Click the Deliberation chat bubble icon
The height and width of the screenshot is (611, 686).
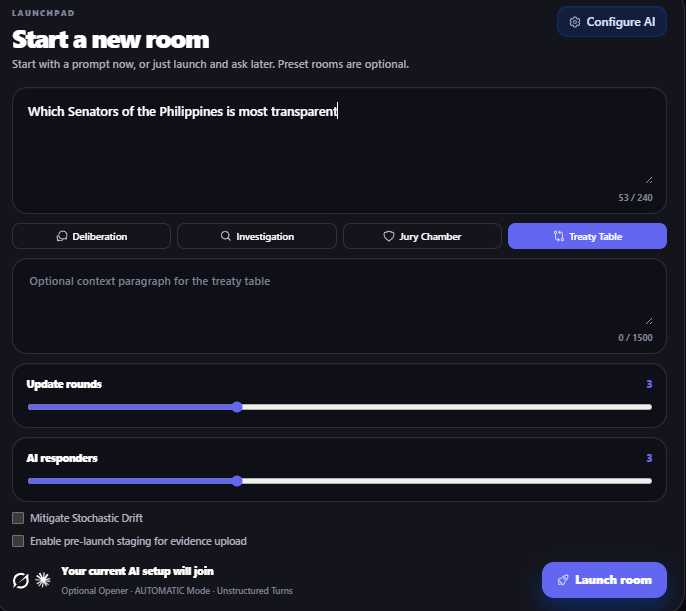tap(62, 236)
